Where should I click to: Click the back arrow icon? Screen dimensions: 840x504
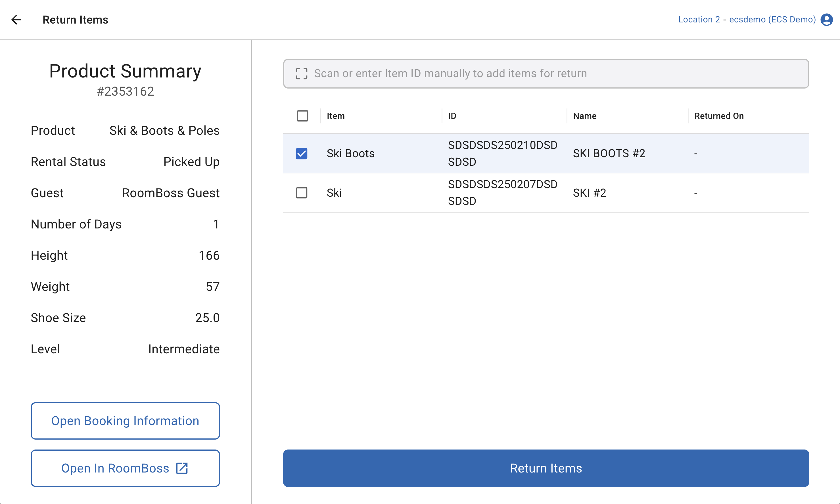tap(16, 20)
